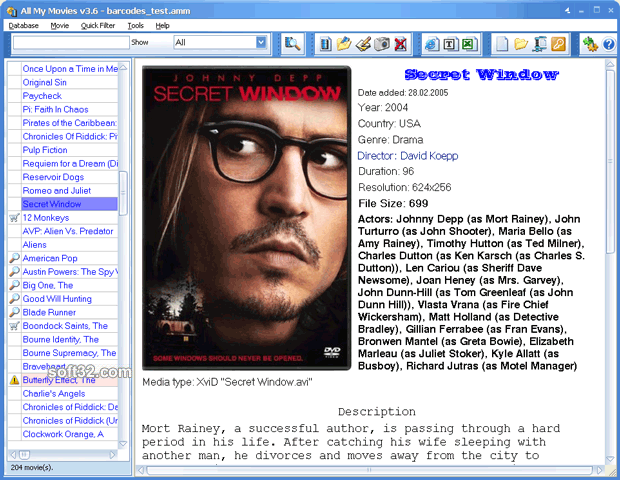The height and width of the screenshot is (480, 620).
Task: Open the Help menu
Action: 162,26
